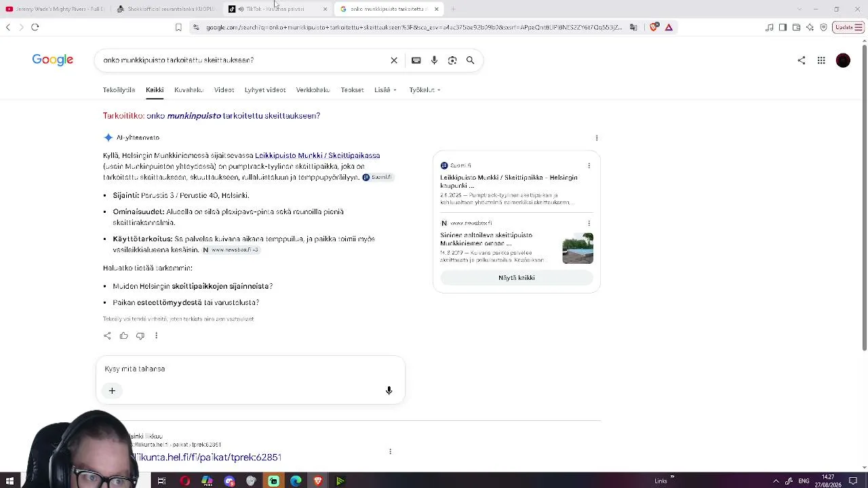The width and height of the screenshot is (868, 488).
Task: Open newsbox.fi source card options menu
Action: click(589, 223)
